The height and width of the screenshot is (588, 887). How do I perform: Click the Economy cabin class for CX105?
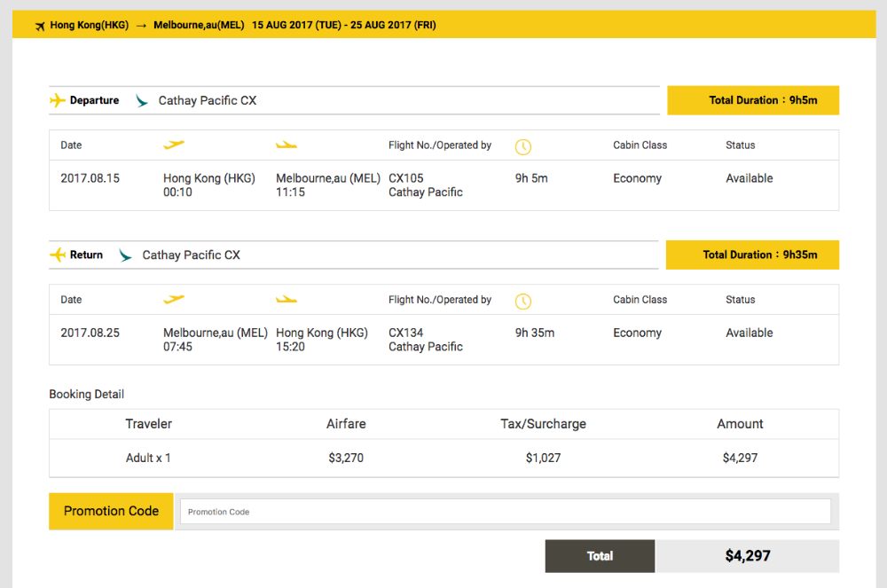click(x=637, y=178)
